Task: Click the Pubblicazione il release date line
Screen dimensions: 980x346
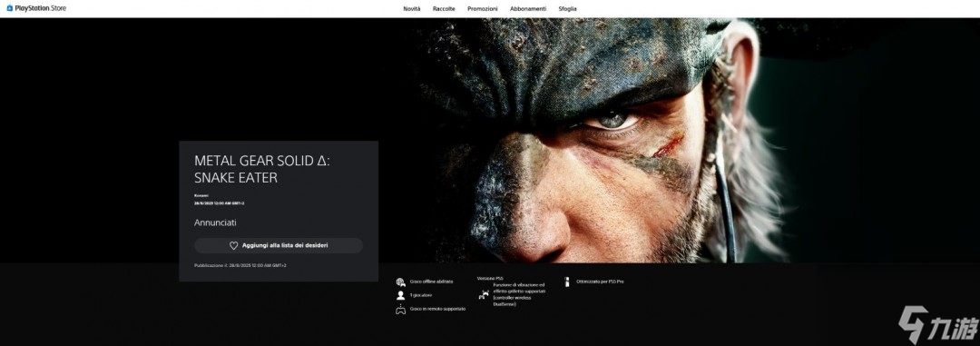Action: tap(240, 265)
